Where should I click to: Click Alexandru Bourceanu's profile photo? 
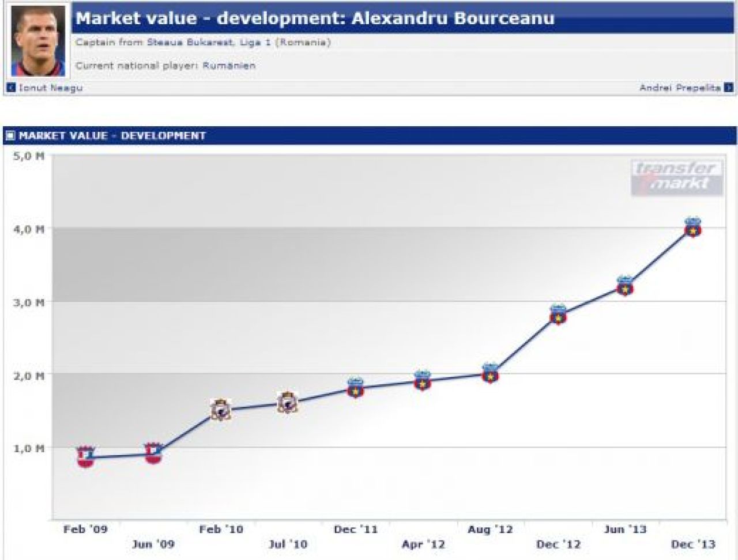(x=39, y=40)
